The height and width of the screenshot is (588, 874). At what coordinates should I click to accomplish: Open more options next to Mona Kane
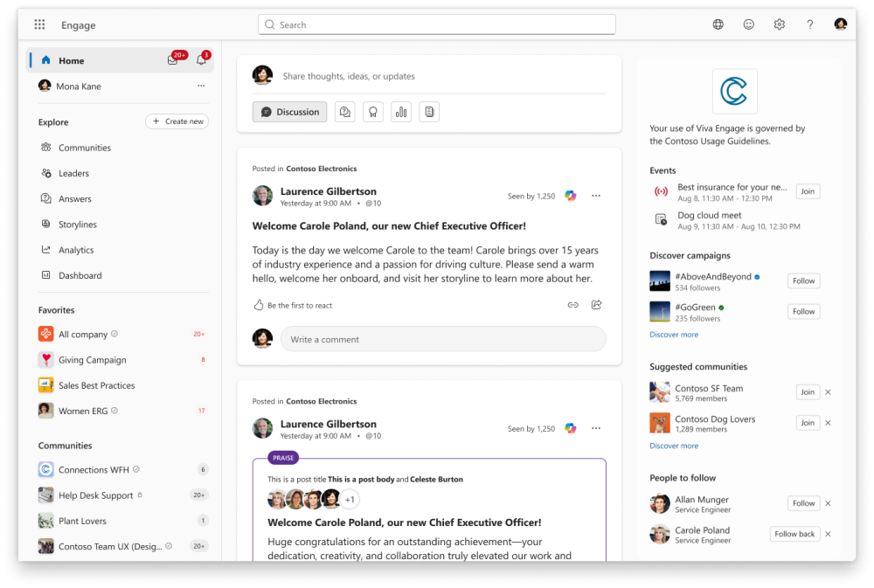[x=201, y=86]
